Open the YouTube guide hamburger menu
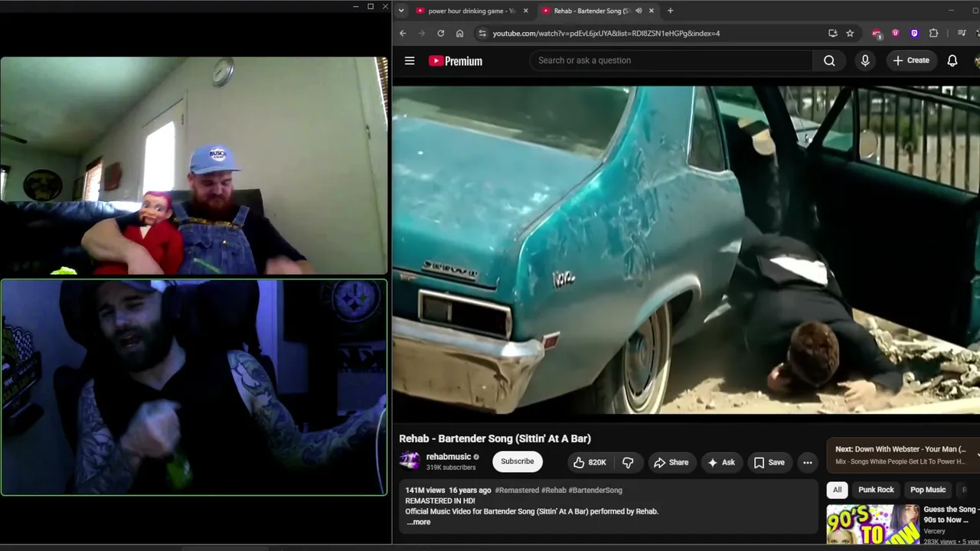Screen dimensions: 980x551 click(x=410, y=60)
